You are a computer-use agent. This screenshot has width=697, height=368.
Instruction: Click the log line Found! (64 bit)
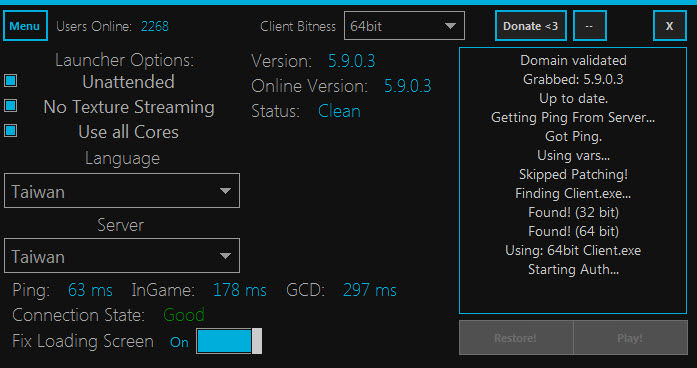coord(573,231)
